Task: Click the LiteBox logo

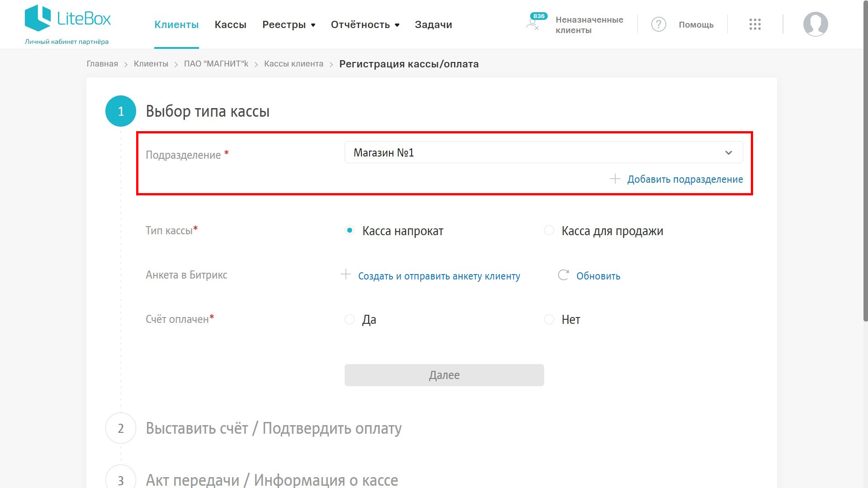Action: click(x=67, y=18)
